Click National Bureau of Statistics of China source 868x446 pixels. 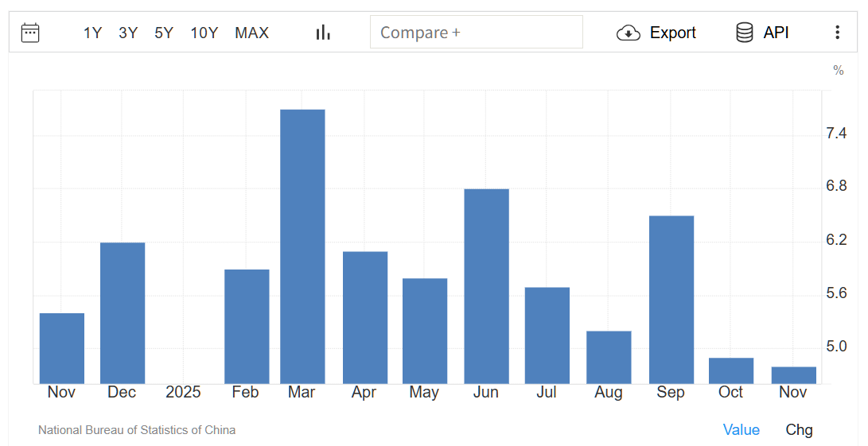tap(137, 430)
